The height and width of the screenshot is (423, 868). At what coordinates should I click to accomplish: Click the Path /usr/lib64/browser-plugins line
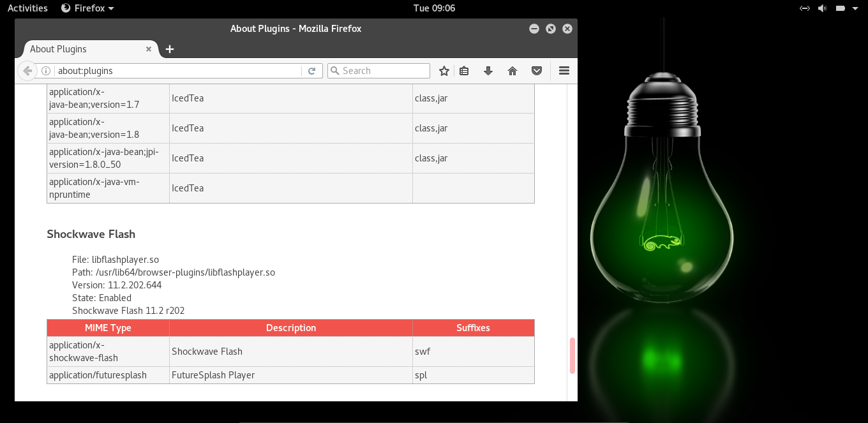174,272
